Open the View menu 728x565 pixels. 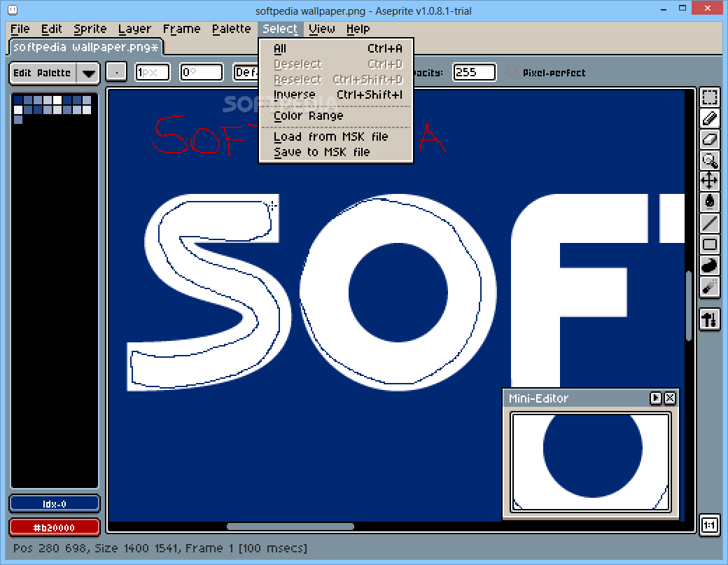pyautogui.click(x=322, y=29)
